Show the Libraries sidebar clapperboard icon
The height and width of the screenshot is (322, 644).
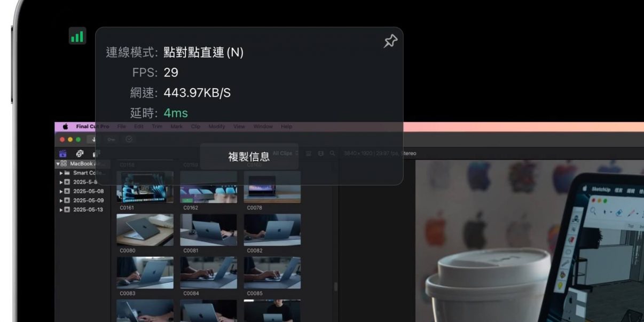click(x=62, y=153)
